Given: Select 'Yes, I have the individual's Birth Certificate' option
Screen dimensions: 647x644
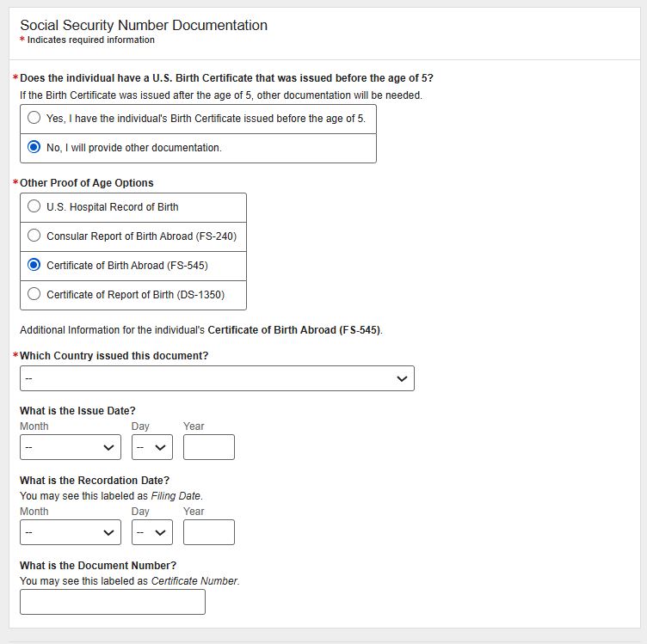Looking at the screenshot, I should pyautogui.click(x=34, y=119).
